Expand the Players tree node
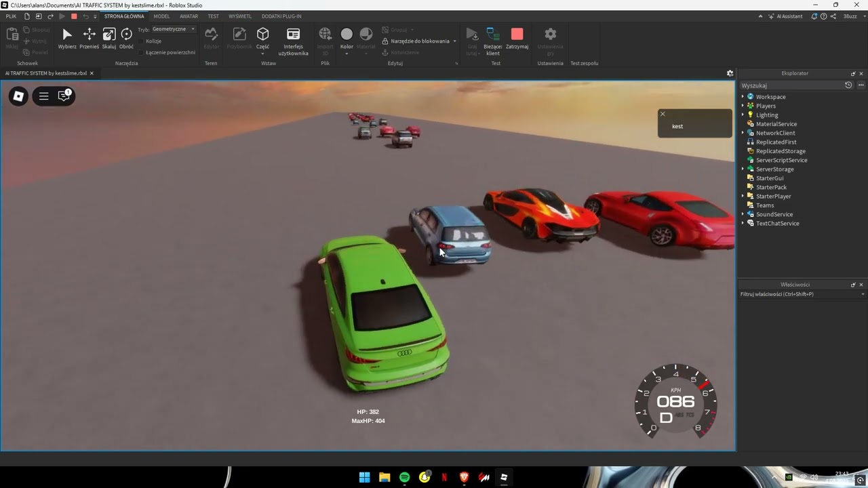 pyautogui.click(x=743, y=106)
